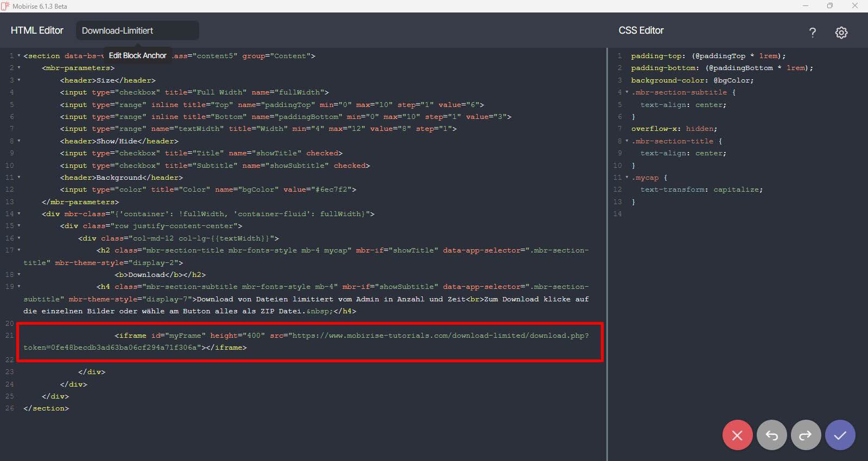
Task: Collapse the col-md-12 div on line 16
Action: pyautogui.click(x=19, y=238)
